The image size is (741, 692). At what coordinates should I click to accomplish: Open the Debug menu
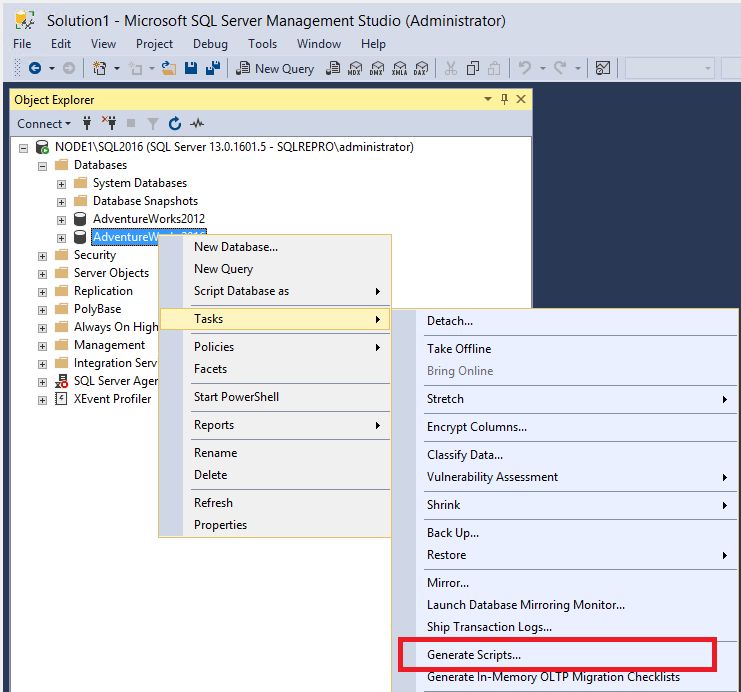click(210, 44)
